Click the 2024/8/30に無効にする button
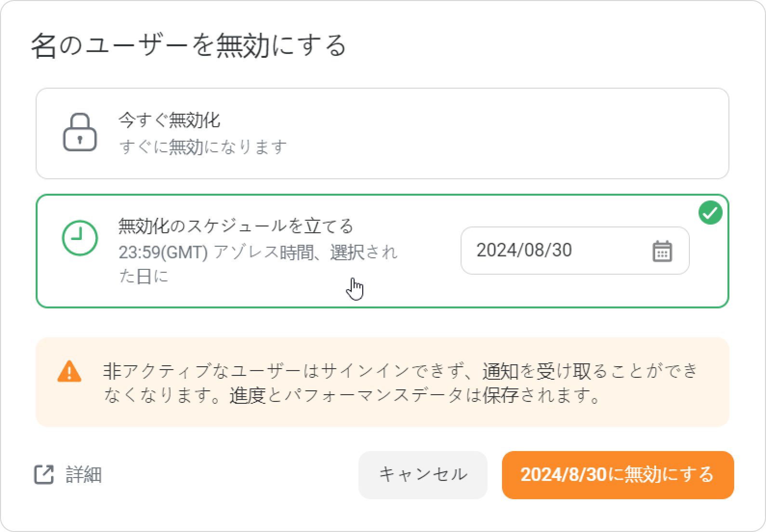Image resolution: width=766 pixels, height=532 pixels. click(x=618, y=475)
